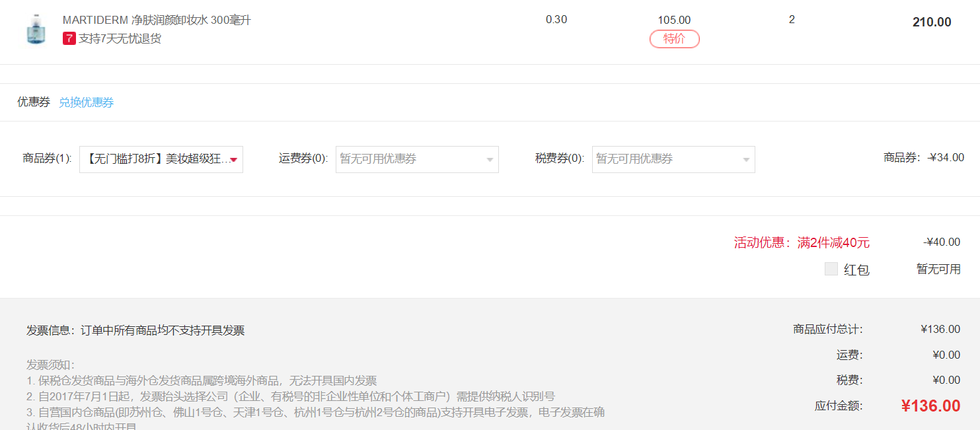The height and width of the screenshot is (430, 980).
Task: Open the 运费券 shipping coupon dropdown
Action: [417, 159]
